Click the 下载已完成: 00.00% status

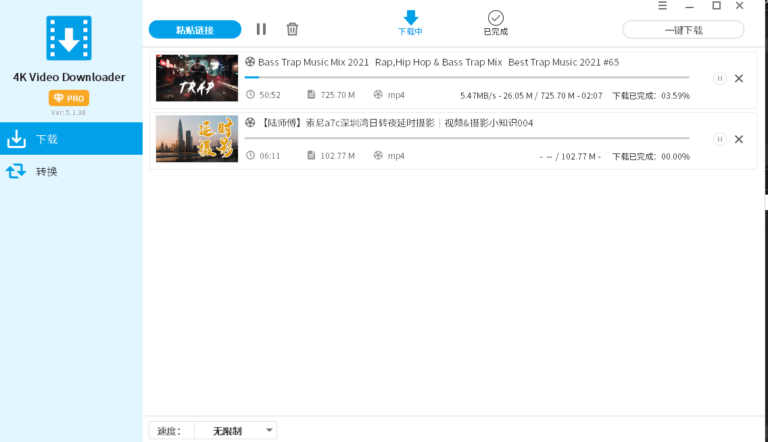click(651, 156)
